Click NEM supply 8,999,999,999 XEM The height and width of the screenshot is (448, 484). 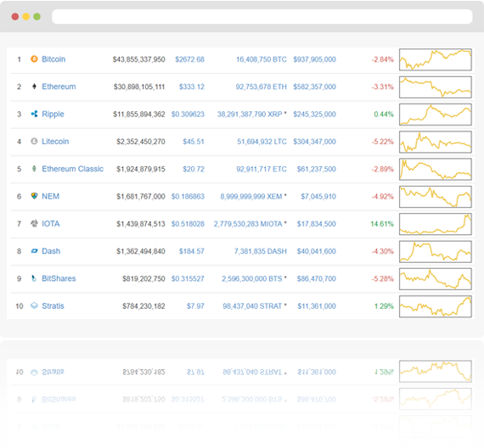pyautogui.click(x=251, y=197)
